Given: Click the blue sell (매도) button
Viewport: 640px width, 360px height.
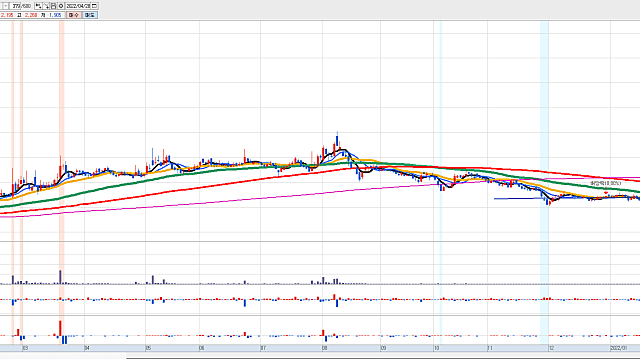Looking at the screenshot, I should click(90, 15).
